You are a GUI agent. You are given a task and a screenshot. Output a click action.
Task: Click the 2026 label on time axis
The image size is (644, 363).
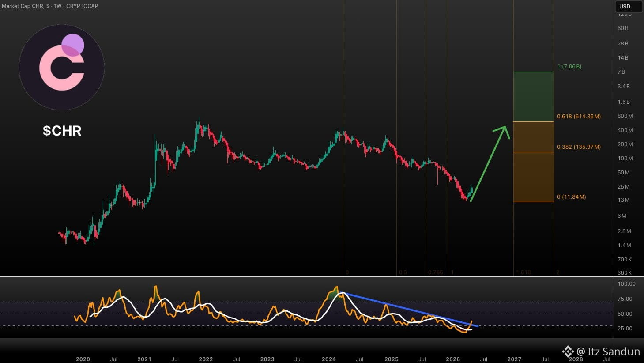453,359
